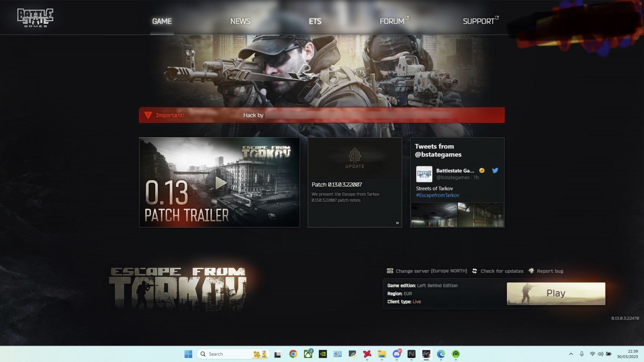The width and height of the screenshot is (644, 362).
Task: Click the ETS navigation menu icon
Action: point(315,20)
